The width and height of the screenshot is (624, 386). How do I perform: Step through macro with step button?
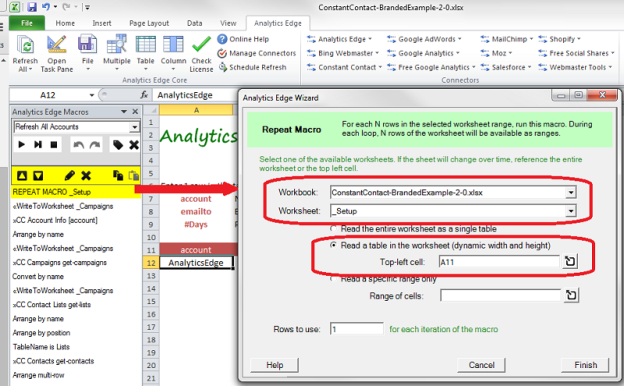coord(38,144)
